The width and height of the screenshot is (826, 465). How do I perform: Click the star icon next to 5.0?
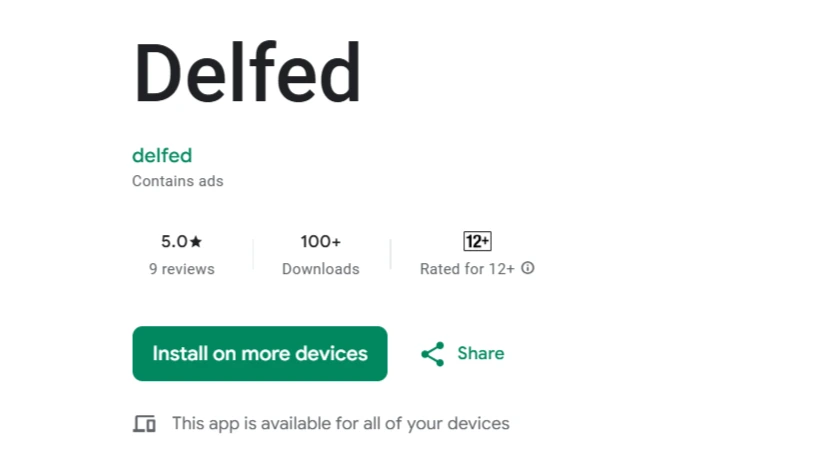coord(196,241)
